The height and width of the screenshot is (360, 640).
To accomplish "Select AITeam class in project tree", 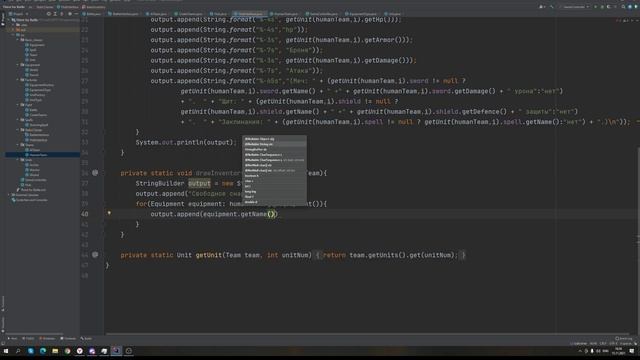I will click(32, 150).
